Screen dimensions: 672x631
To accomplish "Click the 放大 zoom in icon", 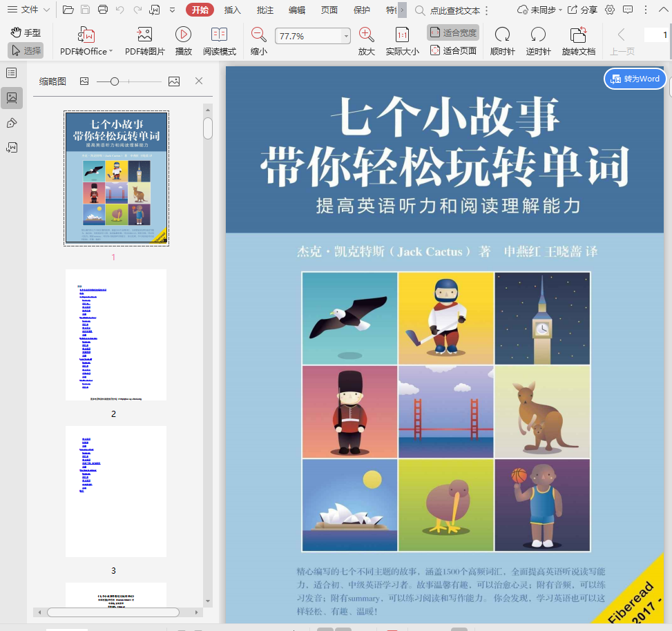I will pos(366,35).
